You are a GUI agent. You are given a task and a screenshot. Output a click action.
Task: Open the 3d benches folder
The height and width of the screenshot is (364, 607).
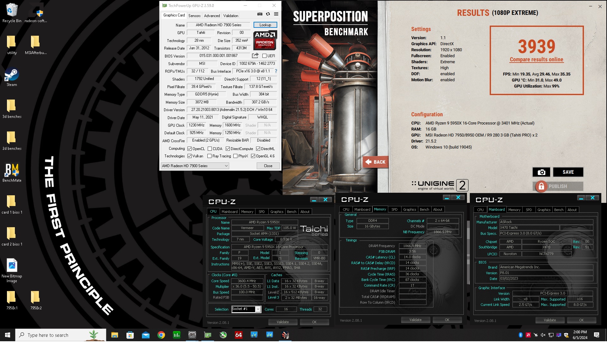[12, 108]
